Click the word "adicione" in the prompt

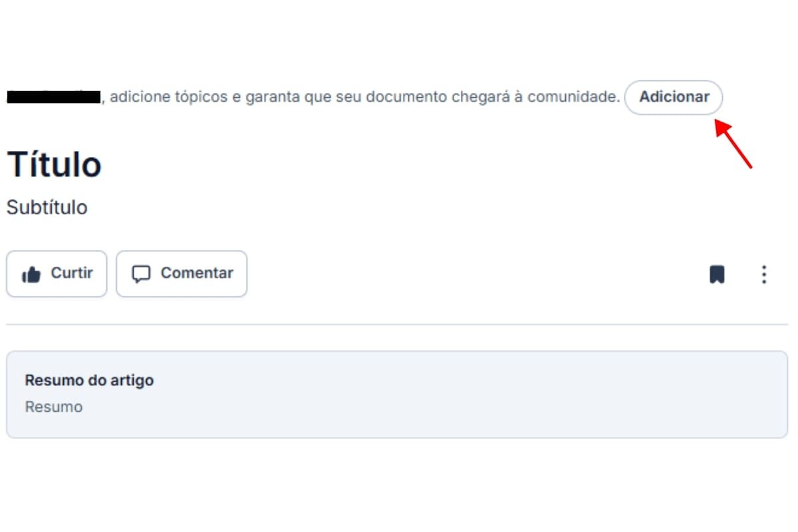[x=137, y=97]
